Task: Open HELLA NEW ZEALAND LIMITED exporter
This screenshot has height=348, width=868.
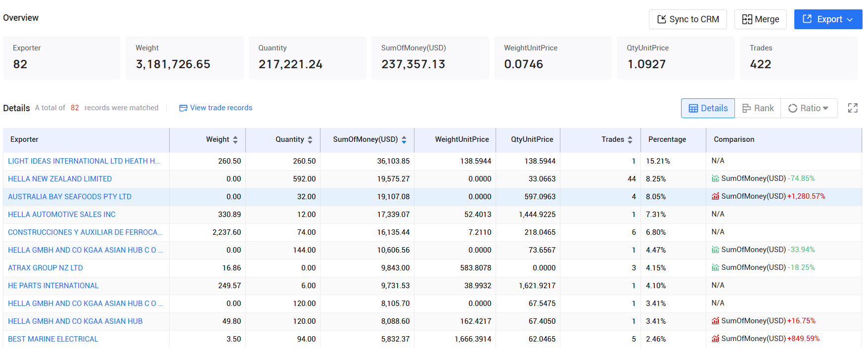Action: (x=60, y=179)
